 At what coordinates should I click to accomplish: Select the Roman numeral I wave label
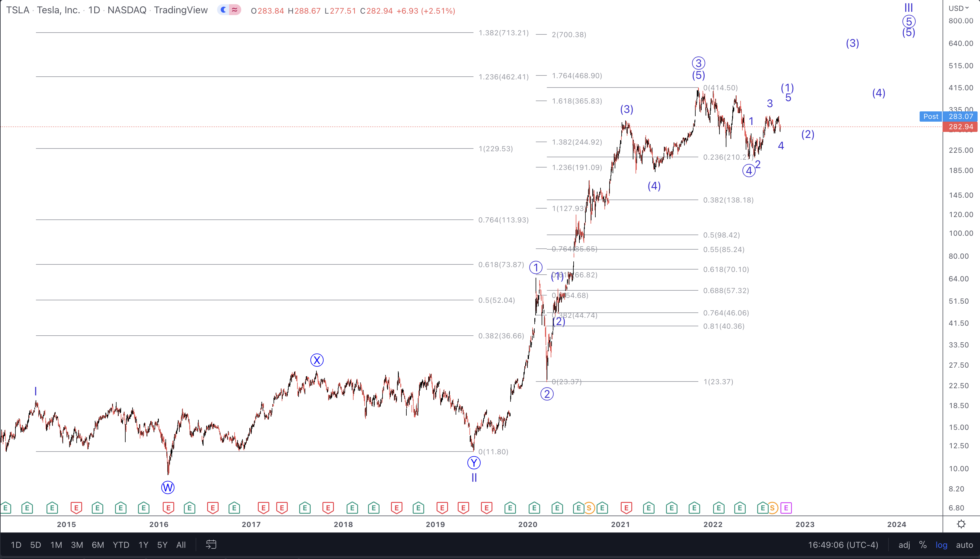[35, 391]
